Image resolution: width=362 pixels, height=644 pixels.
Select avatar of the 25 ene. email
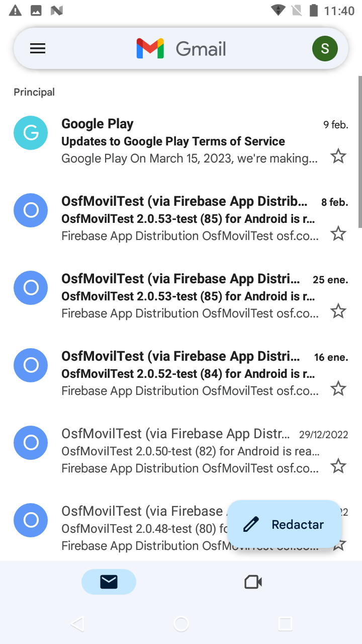coord(31,288)
